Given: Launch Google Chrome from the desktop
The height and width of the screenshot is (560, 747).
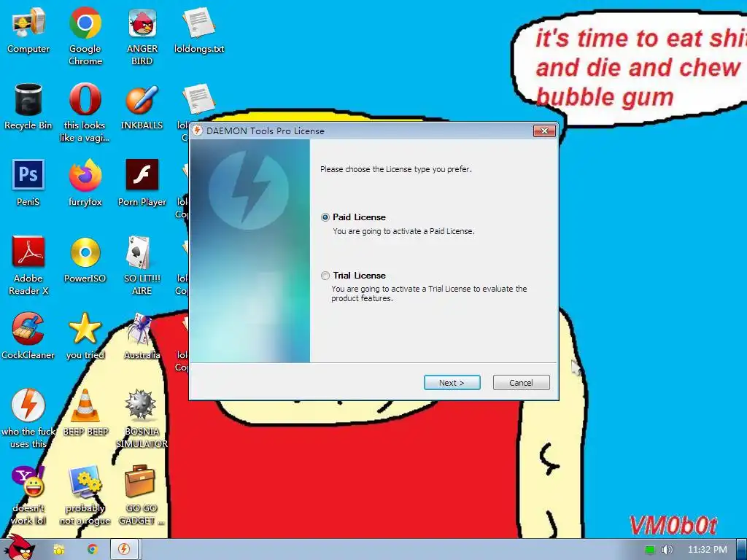Looking at the screenshot, I should 85,23.
